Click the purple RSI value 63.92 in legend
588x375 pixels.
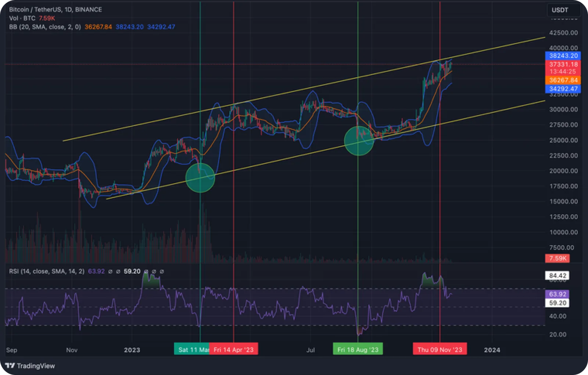(96, 271)
